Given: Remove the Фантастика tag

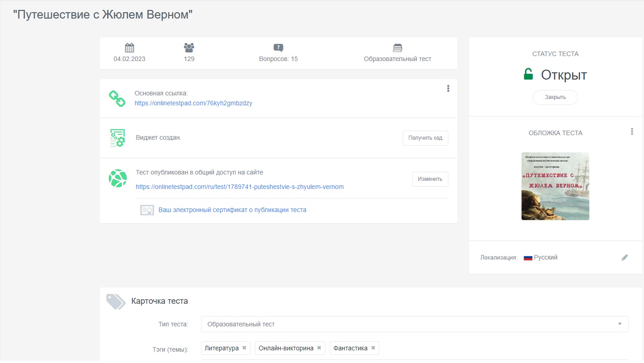Looking at the screenshot, I should 373,348.
